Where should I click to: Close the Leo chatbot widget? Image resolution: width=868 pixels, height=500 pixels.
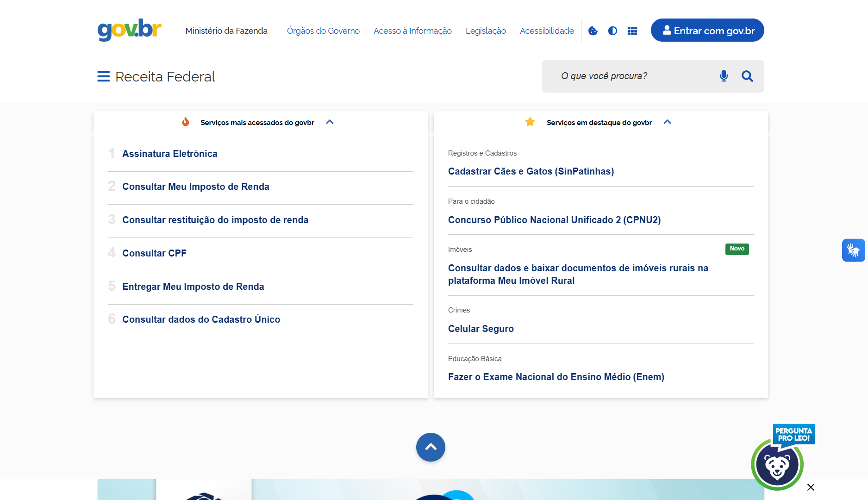point(811,487)
